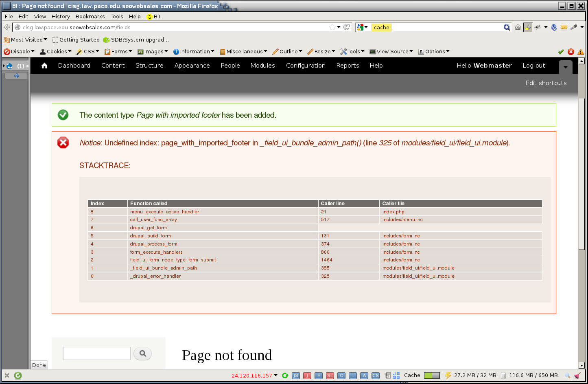Click the yellow warning triangle icon
Viewport: 588px width, 384px height.
pyautogui.click(x=581, y=52)
